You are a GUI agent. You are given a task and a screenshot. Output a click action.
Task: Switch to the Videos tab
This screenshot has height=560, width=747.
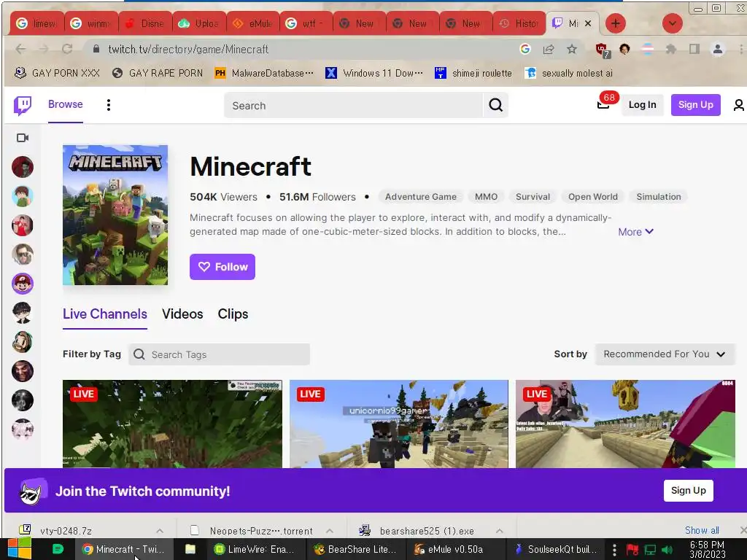(x=182, y=314)
